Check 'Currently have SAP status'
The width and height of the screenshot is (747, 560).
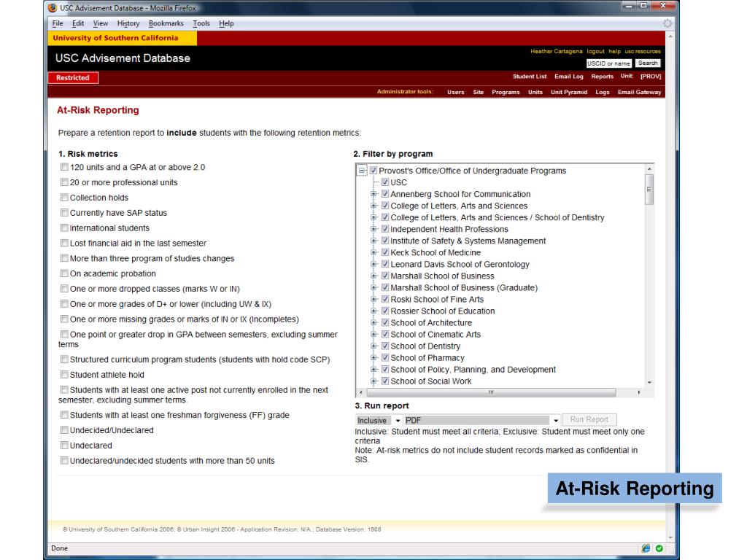click(x=64, y=213)
